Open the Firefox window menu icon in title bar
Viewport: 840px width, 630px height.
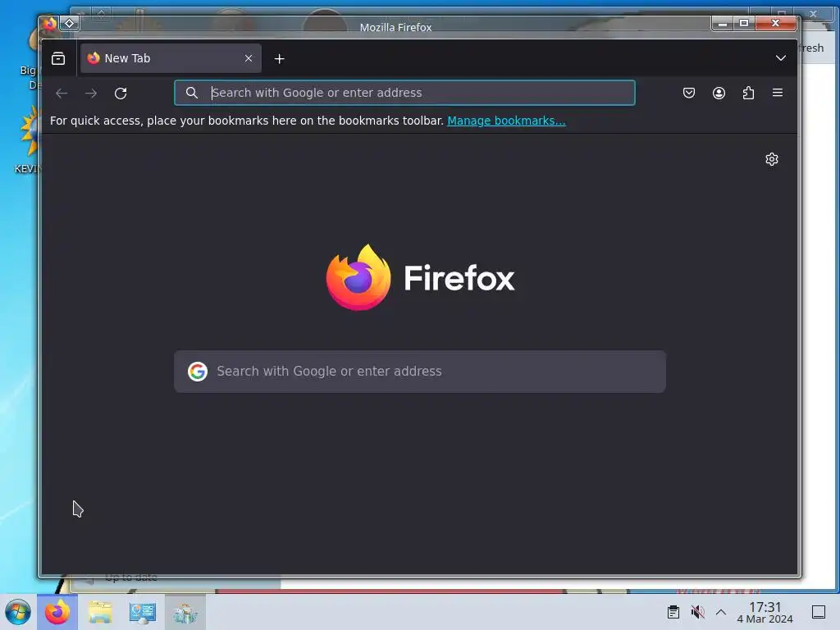point(50,24)
